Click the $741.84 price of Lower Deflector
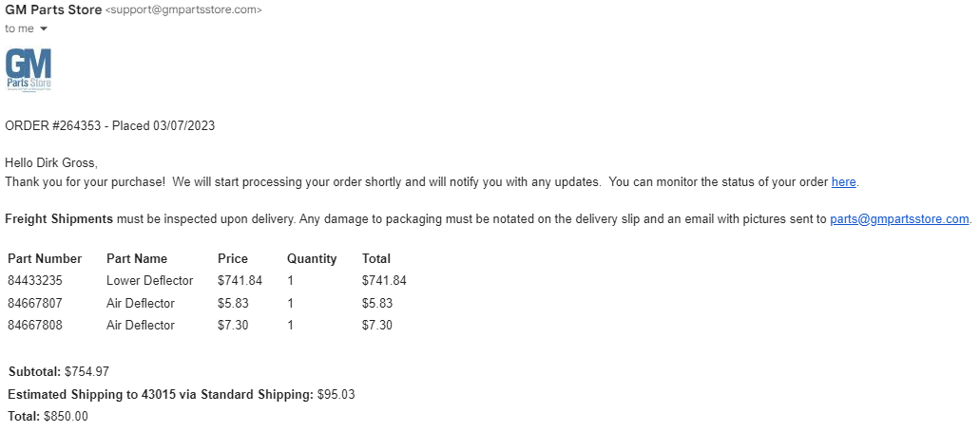The height and width of the screenshot is (432, 980). pyautogui.click(x=240, y=280)
